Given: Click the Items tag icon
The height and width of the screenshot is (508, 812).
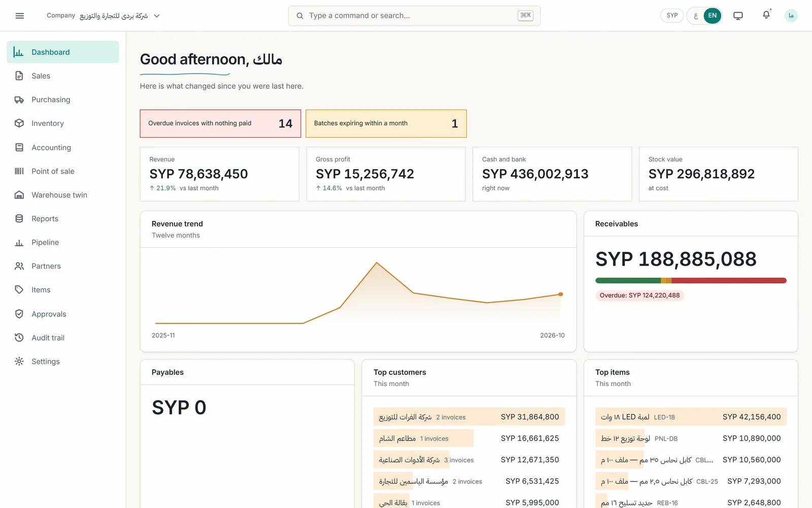Looking at the screenshot, I should [x=19, y=290].
